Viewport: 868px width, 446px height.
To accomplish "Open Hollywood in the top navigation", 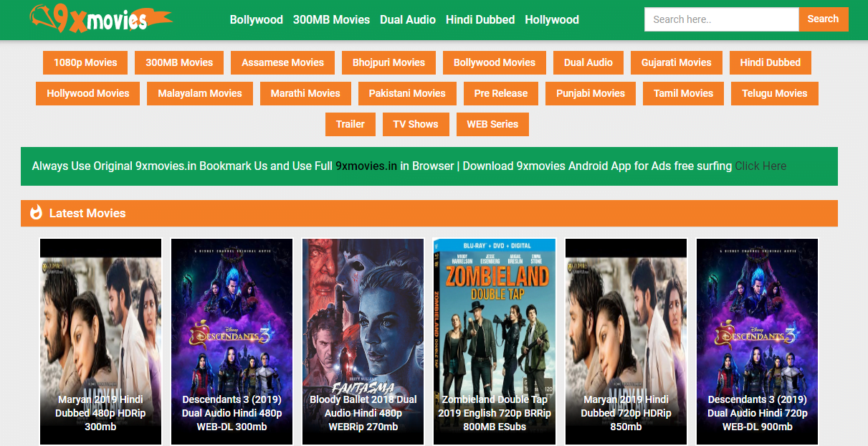I will [552, 19].
